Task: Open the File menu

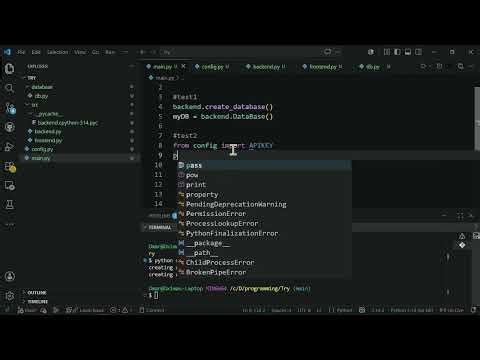Action: [x=21, y=52]
